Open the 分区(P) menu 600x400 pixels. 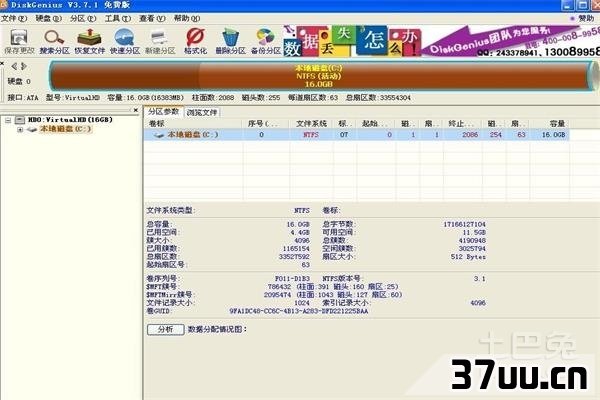[x=83, y=18]
